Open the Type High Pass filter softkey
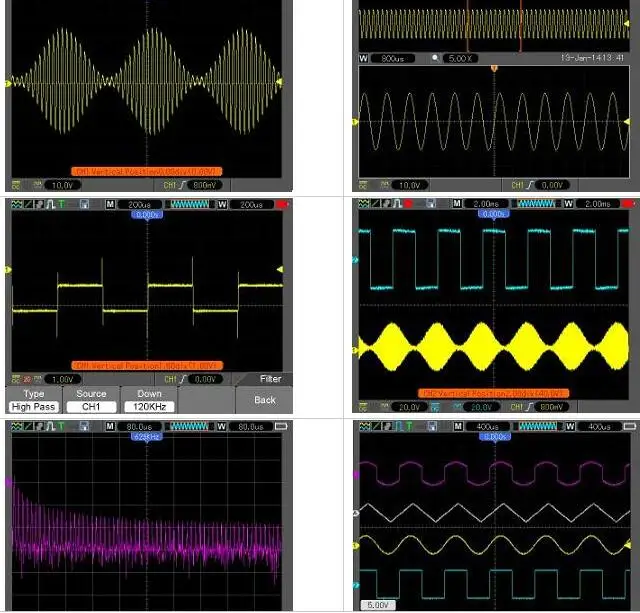 (x=34, y=400)
